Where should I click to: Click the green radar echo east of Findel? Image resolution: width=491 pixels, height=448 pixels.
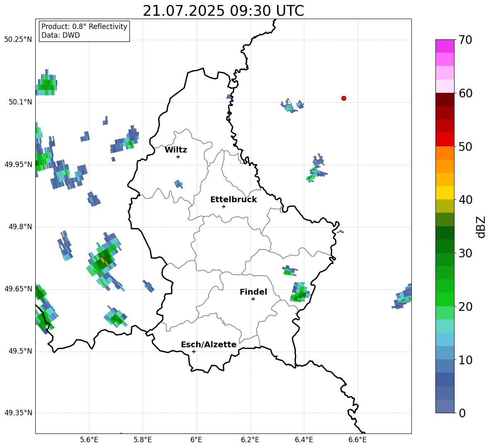[x=300, y=293]
